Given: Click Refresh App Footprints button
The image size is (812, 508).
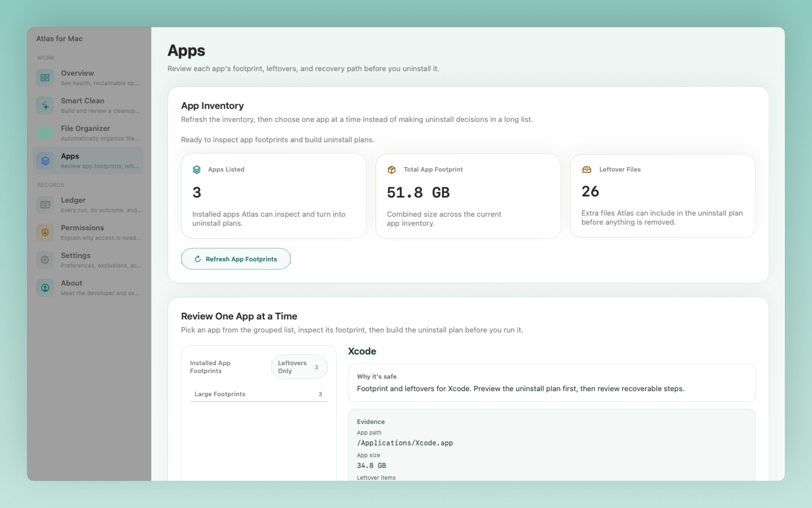Looking at the screenshot, I should pos(236,259).
